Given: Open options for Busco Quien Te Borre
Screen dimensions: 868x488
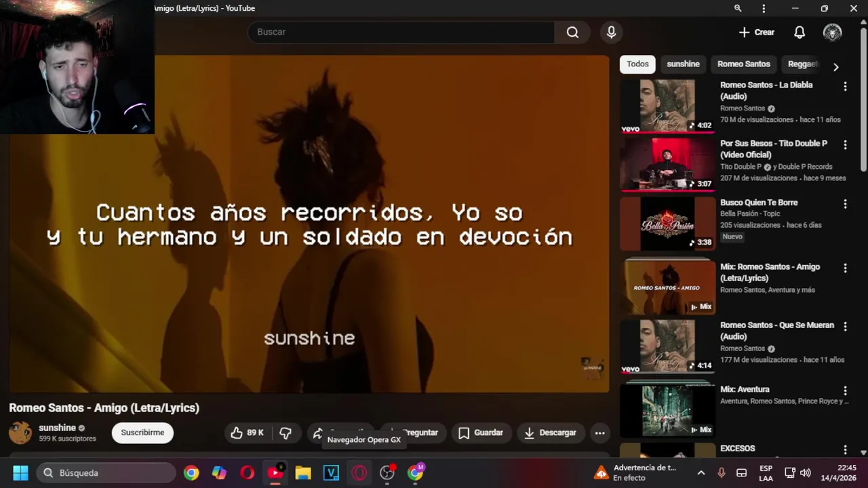Looking at the screenshot, I should pyautogui.click(x=845, y=204).
